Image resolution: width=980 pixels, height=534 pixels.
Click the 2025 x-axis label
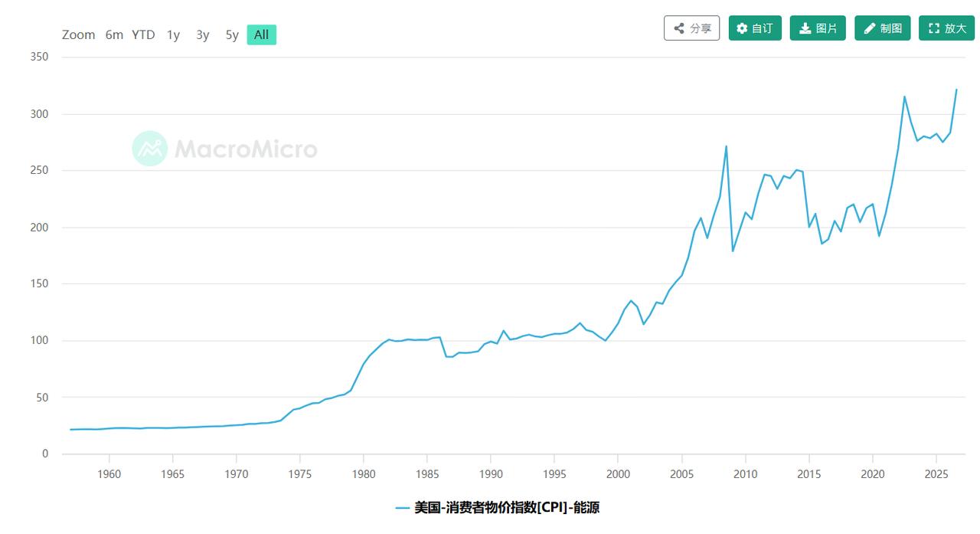point(936,474)
